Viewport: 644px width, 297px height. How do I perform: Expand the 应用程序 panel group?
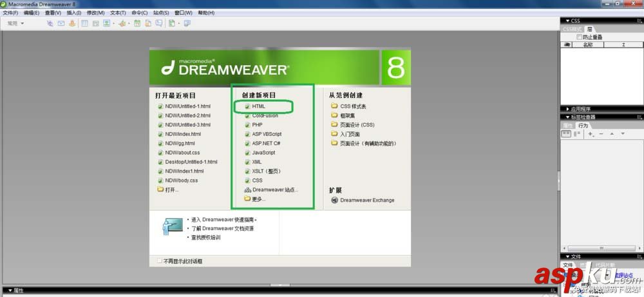click(567, 110)
